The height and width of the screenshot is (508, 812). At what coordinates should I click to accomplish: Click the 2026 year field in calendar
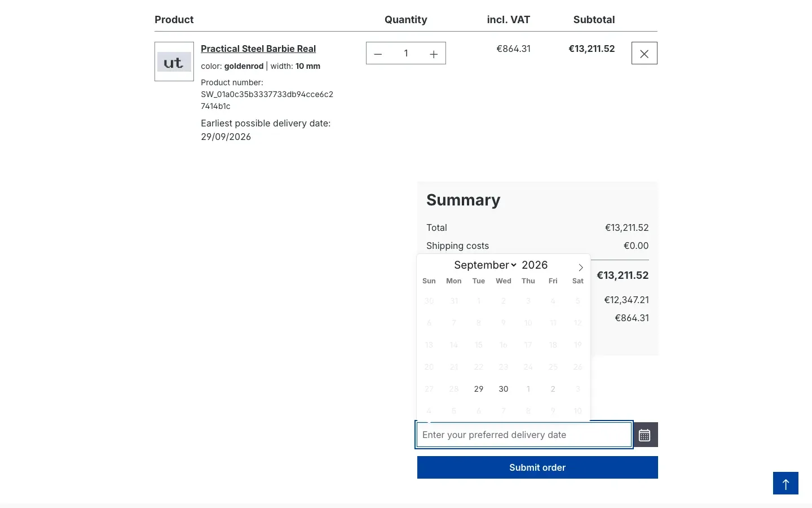point(535,265)
